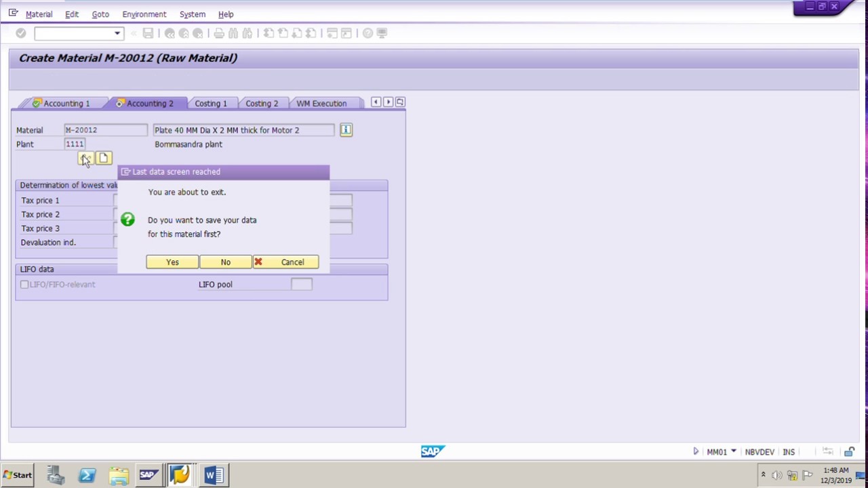This screenshot has width=868, height=488.
Task: Open the WM Execution tab
Action: [x=321, y=103]
